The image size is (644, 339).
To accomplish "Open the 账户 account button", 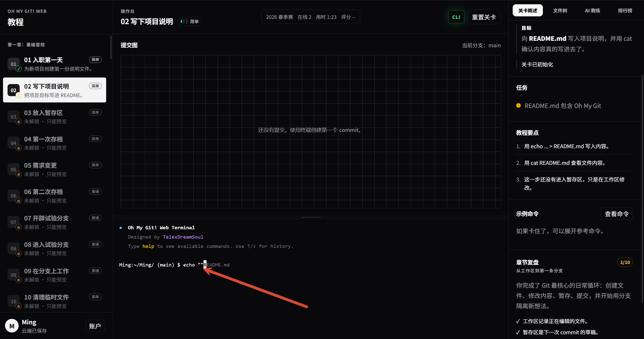I will click(x=95, y=326).
